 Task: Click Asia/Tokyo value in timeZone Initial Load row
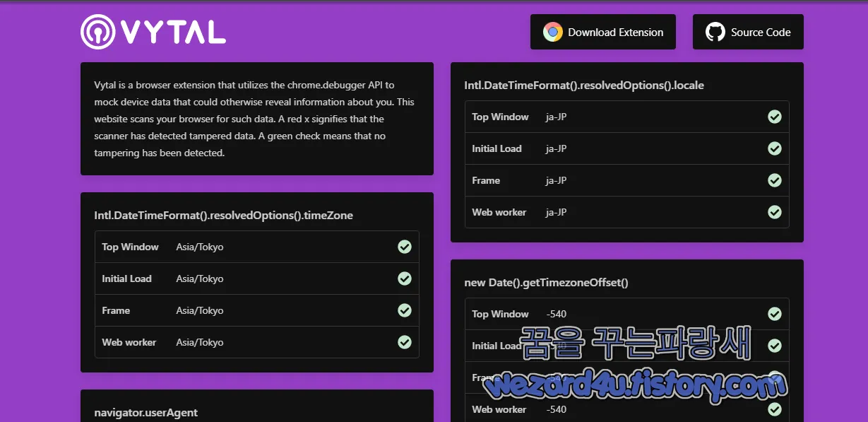(200, 279)
